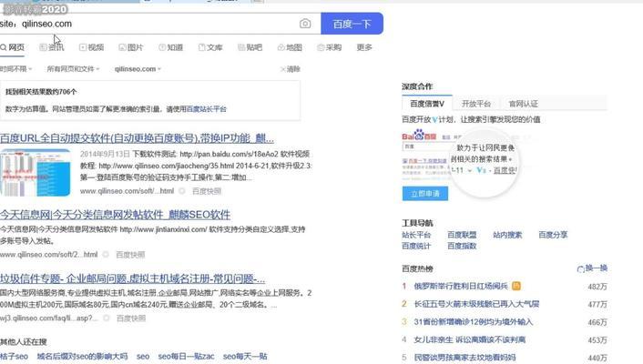Viewport: 643px width, 364px height.
Task: Click the wj3.qilinseo.com/faq/li...asp URL text
Action: 49,318
